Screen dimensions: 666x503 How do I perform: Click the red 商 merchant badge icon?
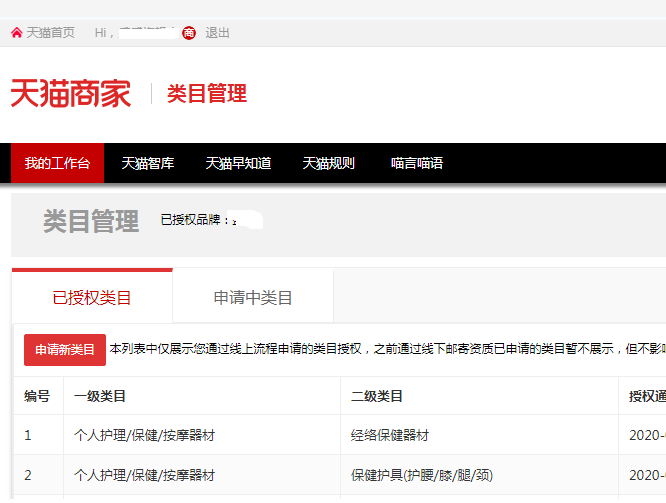pos(189,33)
